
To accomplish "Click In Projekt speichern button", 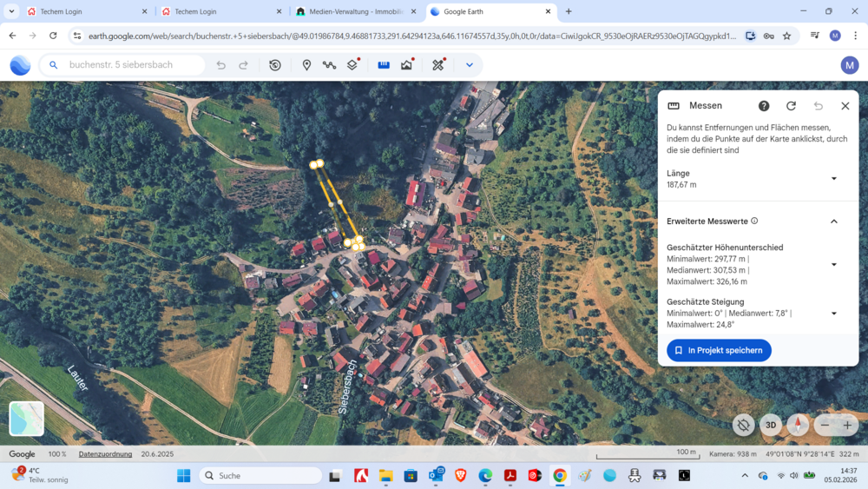I will coord(719,350).
